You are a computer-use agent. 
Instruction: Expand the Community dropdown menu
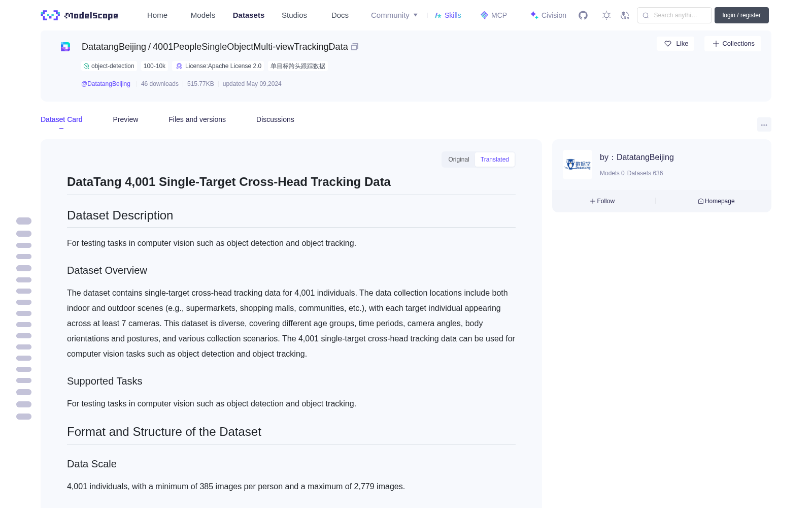tap(394, 15)
